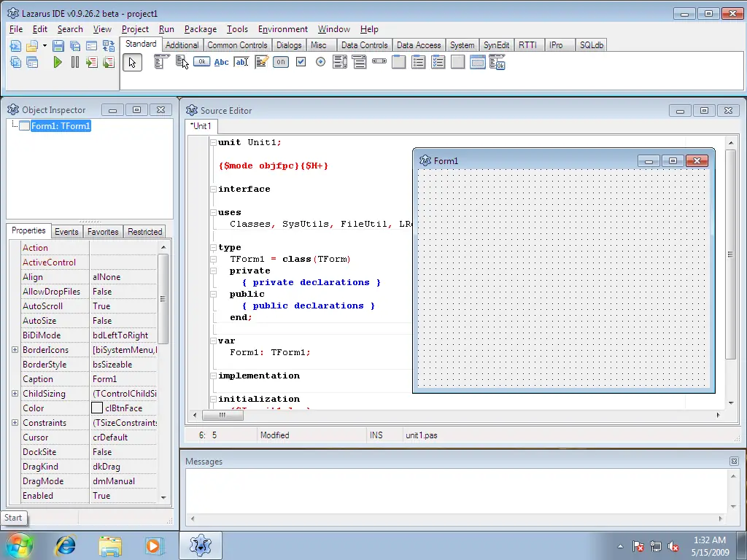Viewport: 747px width, 560px height.
Task: Expand the ChildSizing property node
Action: coord(15,394)
